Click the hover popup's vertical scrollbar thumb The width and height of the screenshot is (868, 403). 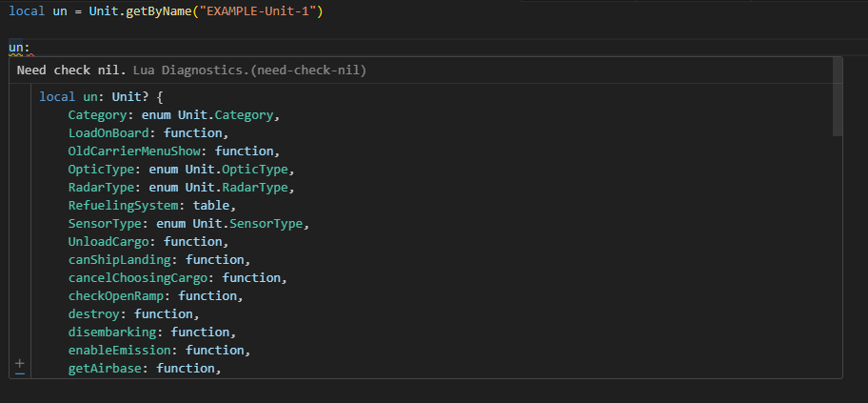[838, 96]
